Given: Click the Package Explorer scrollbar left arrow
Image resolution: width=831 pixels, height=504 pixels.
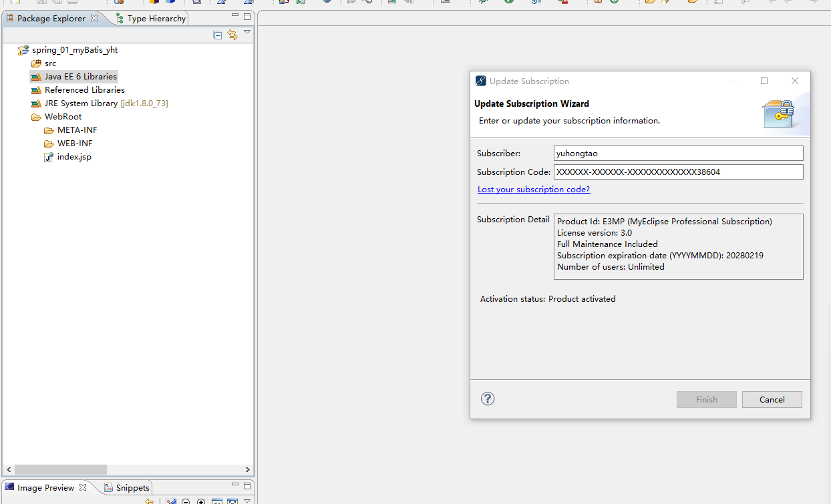Looking at the screenshot, I should (x=7, y=469).
